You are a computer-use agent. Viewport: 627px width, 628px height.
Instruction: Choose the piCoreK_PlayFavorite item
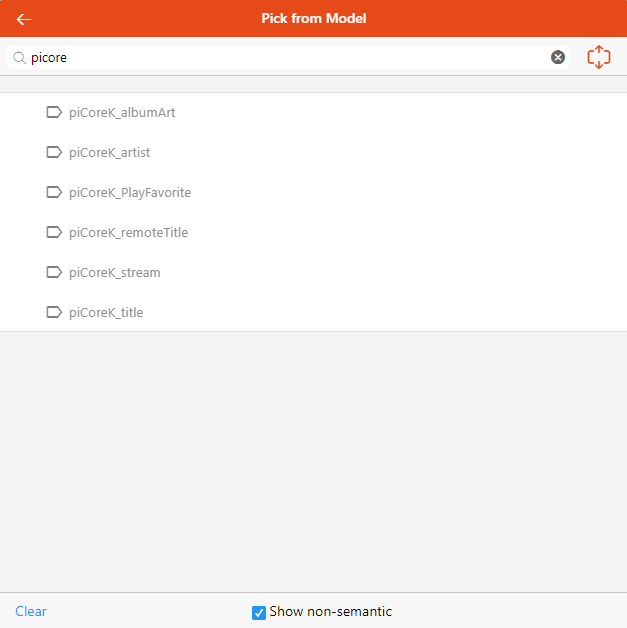tap(130, 192)
